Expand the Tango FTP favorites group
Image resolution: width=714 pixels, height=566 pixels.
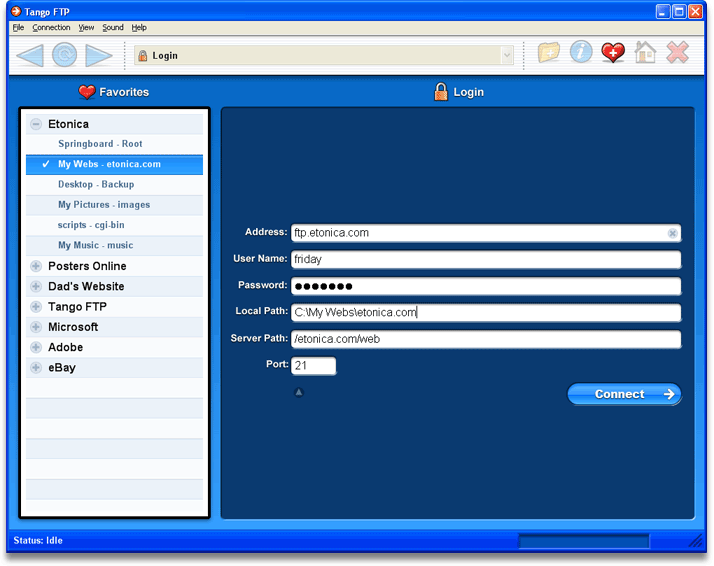36,306
